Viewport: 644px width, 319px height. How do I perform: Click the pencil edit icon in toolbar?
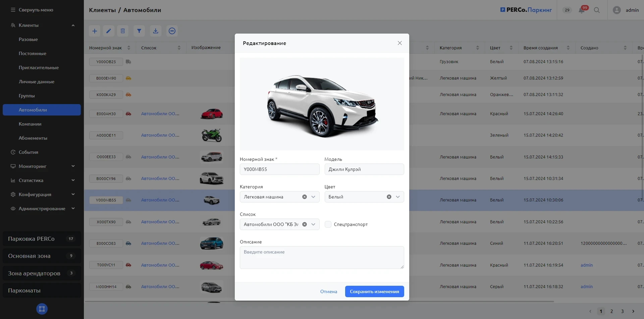[109, 31]
